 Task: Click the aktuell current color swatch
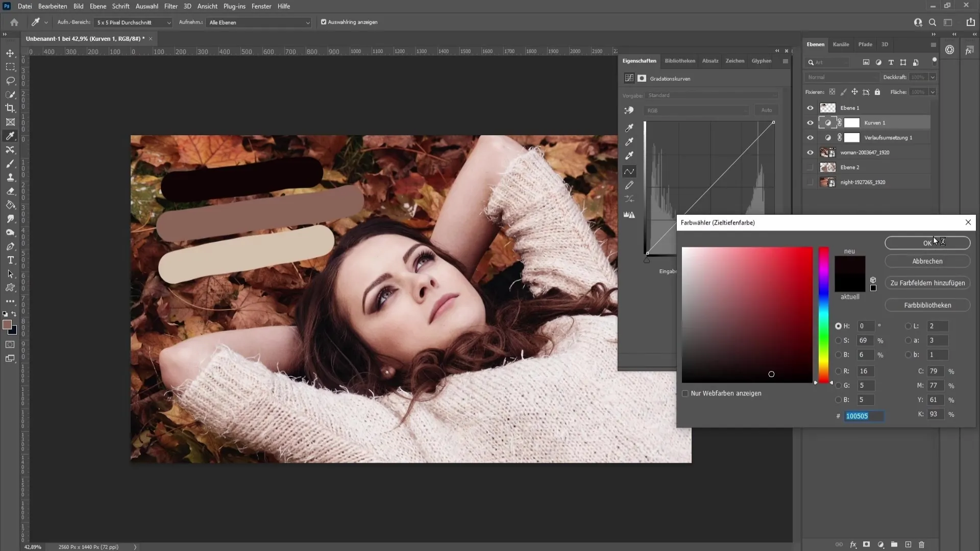point(850,283)
